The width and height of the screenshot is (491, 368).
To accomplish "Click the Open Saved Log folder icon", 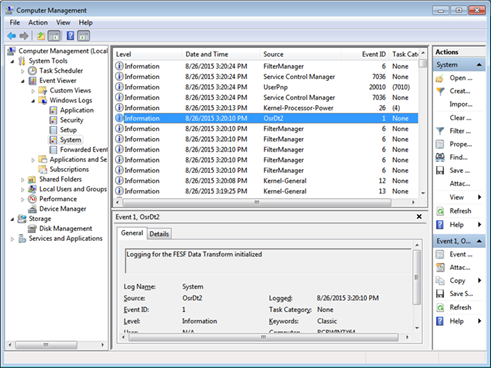I will tap(440, 78).
